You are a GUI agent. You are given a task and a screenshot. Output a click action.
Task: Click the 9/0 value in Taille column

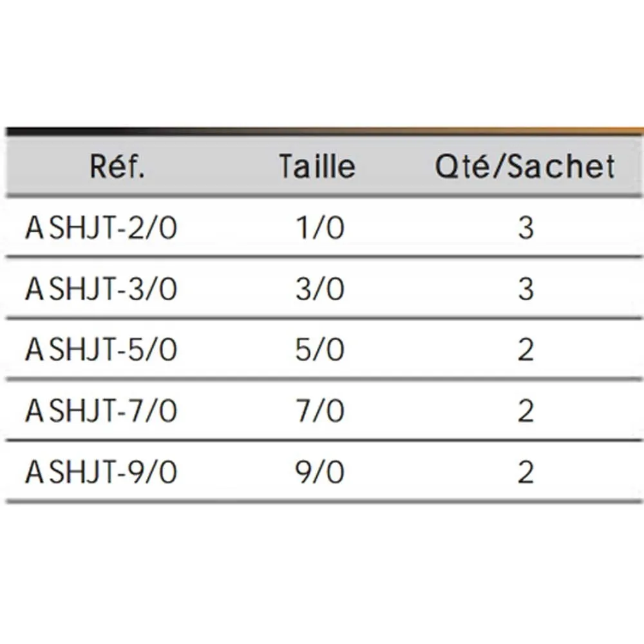320,473
